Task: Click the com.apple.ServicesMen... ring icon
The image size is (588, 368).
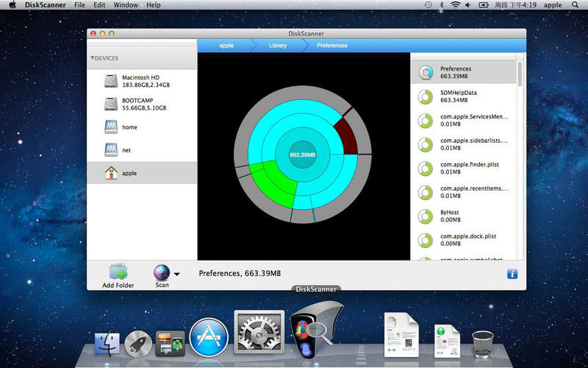Action: pyautogui.click(x=426, y=121)
